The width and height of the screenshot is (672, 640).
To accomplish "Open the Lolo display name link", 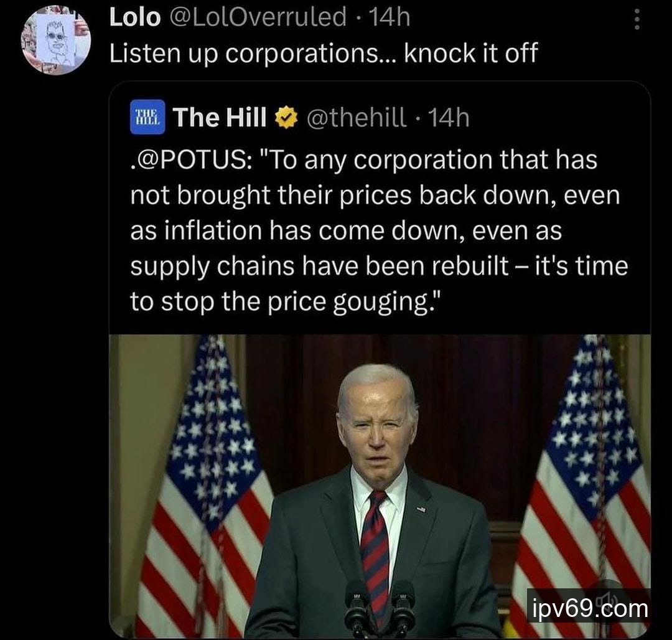I will coord(134,17).
